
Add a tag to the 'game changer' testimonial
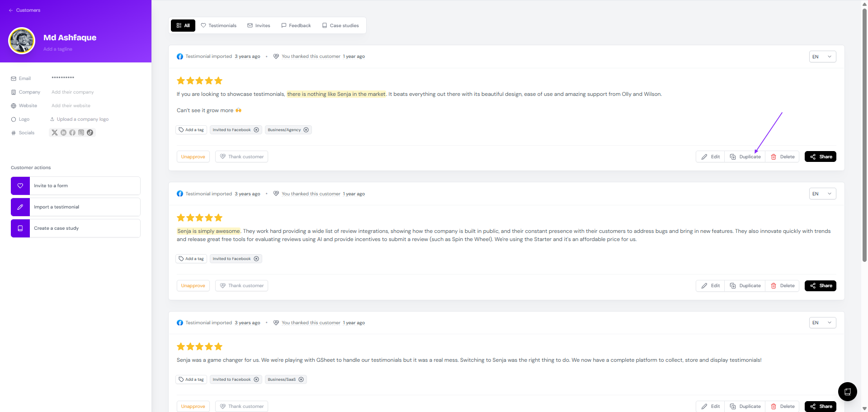click(x=191, y=379)
